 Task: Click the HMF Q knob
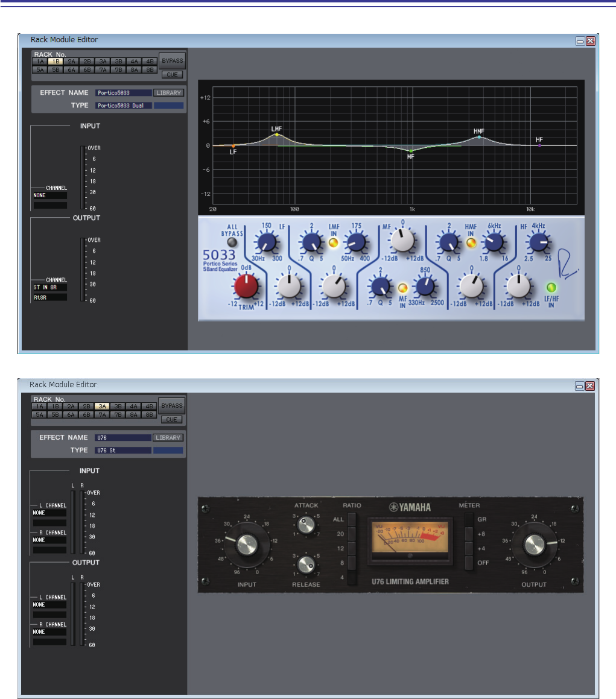(x=449, y=243)
